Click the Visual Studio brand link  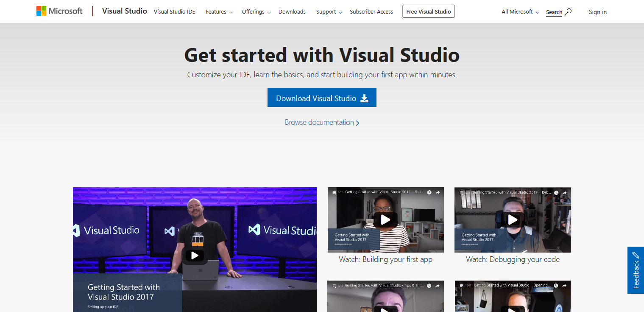click(x=125, y=11)
